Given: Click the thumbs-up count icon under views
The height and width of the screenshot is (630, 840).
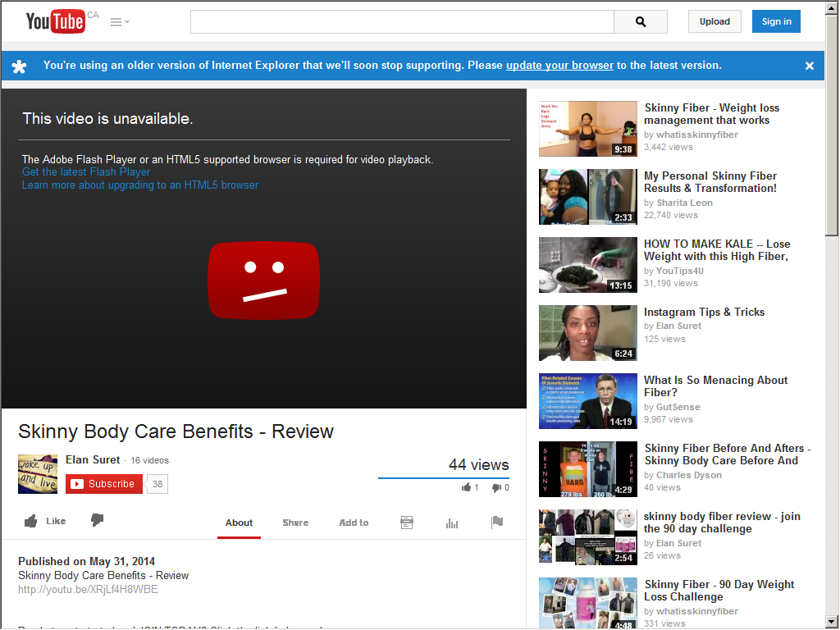Looking at the screenshot, I should point(466,487).
